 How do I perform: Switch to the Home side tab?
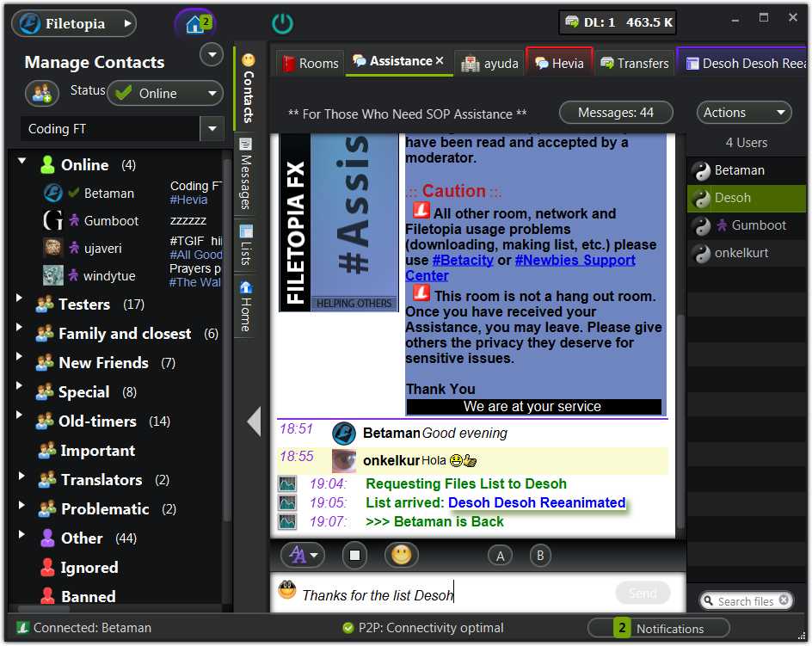pos(247,306)
